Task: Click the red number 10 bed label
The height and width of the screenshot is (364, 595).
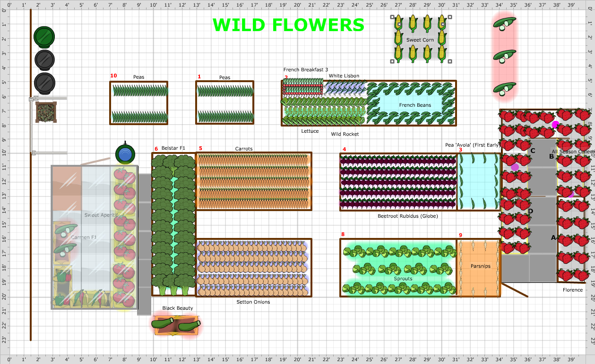Action: point(113,75)
